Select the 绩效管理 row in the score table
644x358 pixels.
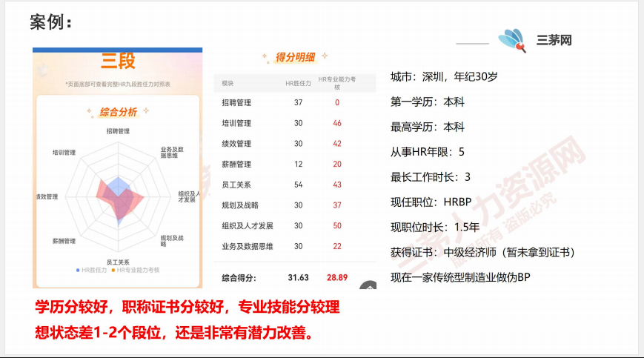295,144
